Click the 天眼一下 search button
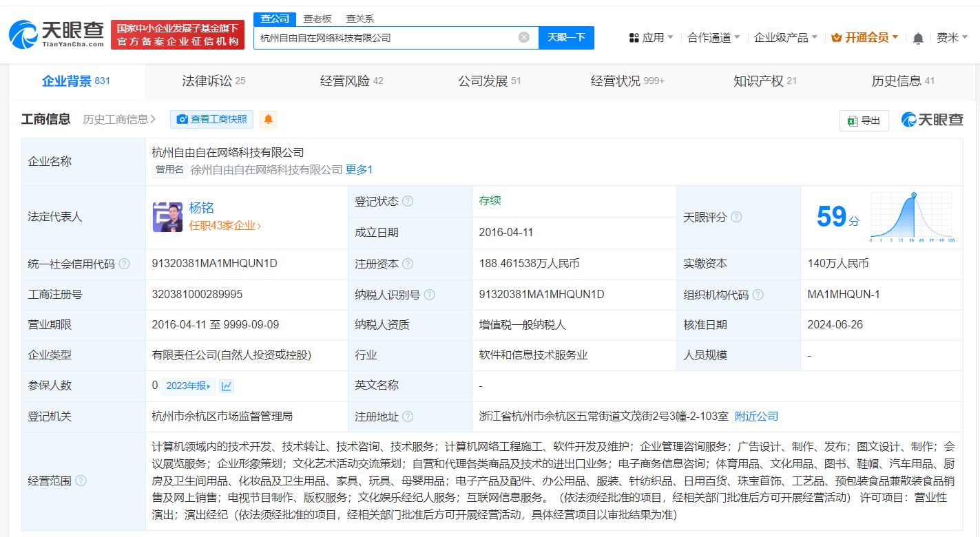This screenshot has height=537, width=980. (x=566, y=37)
